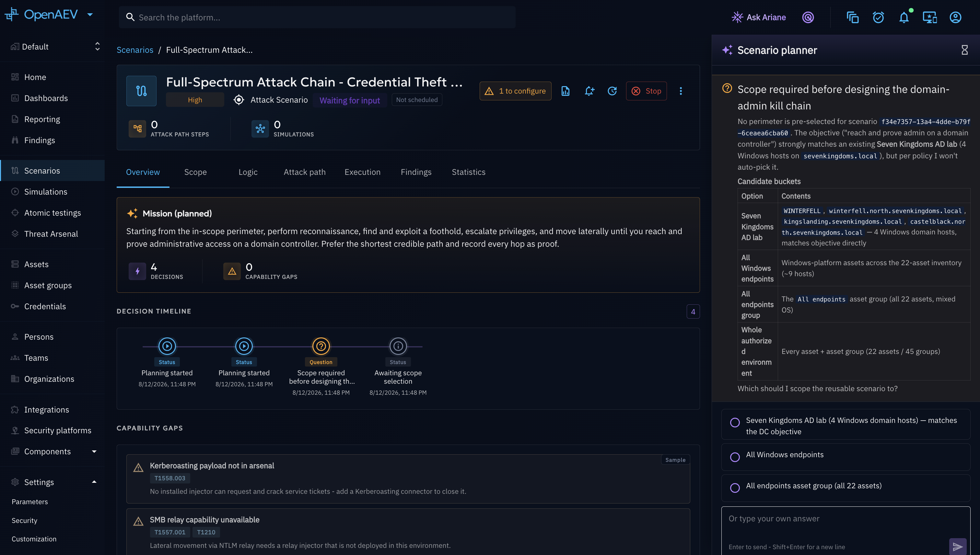The height and width of the screenshot is (555, 980).
Task: Expand the OpenAEV platform dropdown arrow
Action: pos(90,15)
